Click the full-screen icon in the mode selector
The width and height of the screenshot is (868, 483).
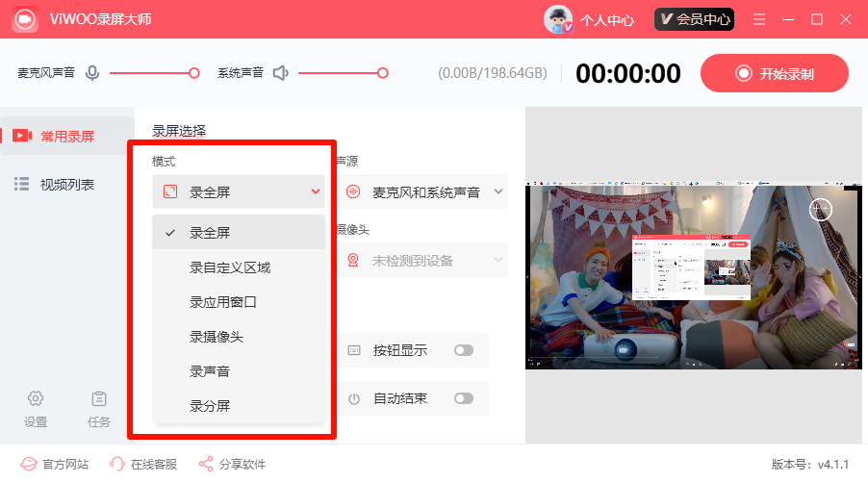coord(170,192)
